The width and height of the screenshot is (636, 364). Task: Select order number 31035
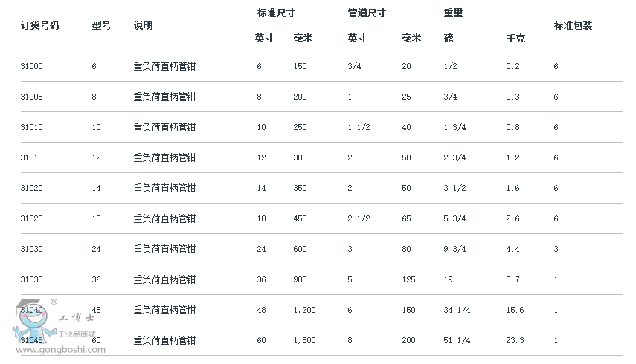[32, 279]
